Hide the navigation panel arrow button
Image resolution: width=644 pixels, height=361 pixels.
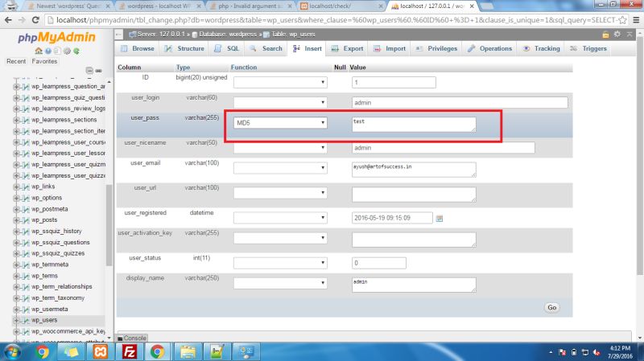(x=118, y=35)
